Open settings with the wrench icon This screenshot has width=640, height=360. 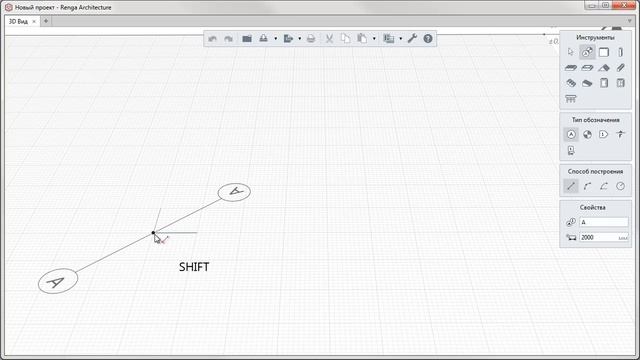412,39
